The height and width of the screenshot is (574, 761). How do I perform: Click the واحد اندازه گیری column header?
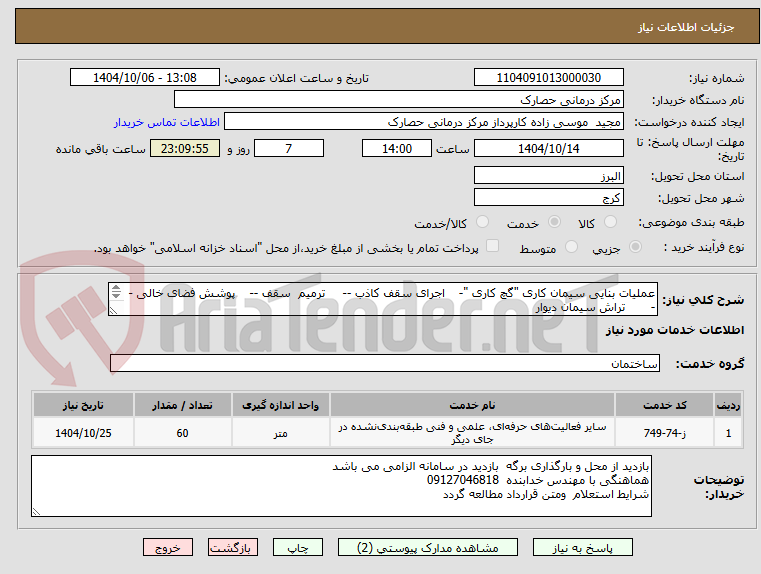click(281, 405)
